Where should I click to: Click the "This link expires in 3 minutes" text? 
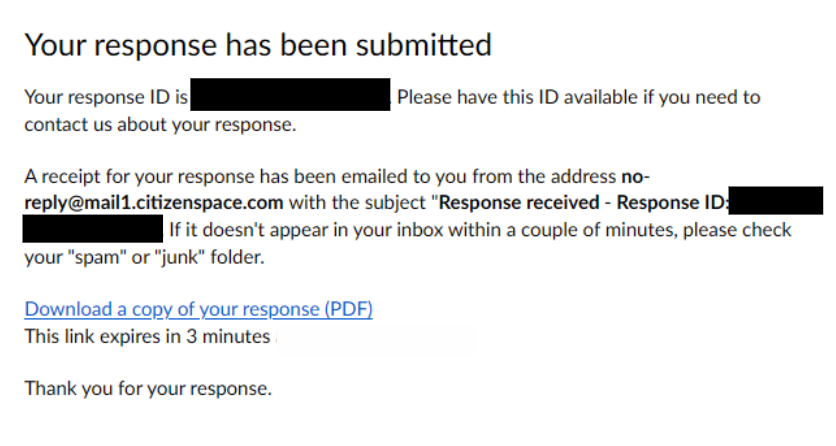(x=147, y=336)
